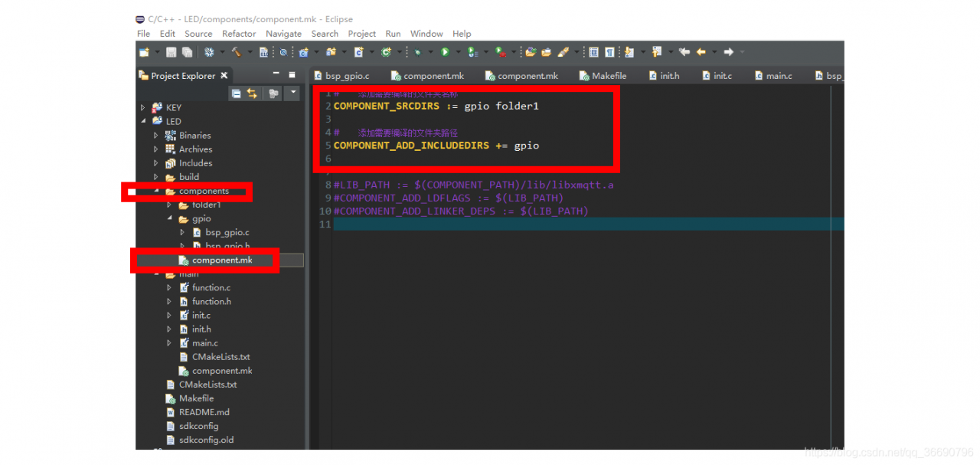Select sdkconfig file in Project Explorer
980x465 pixels.
[x=198, y=426]
